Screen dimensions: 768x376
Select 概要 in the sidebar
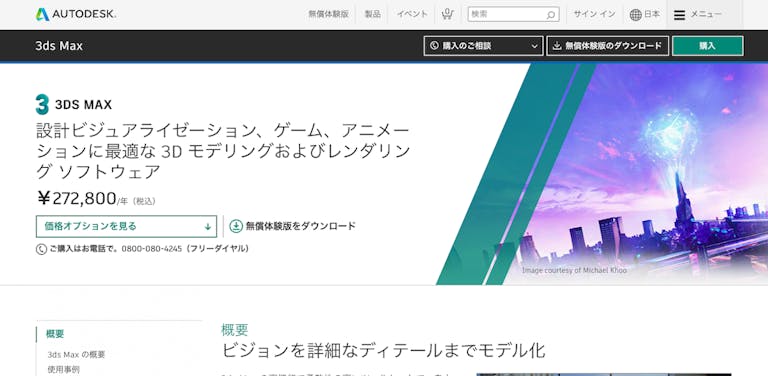click(x=55, y=334)
